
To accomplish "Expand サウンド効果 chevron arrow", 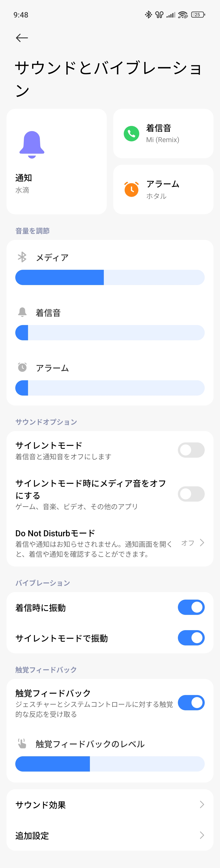I will [202, 805].
